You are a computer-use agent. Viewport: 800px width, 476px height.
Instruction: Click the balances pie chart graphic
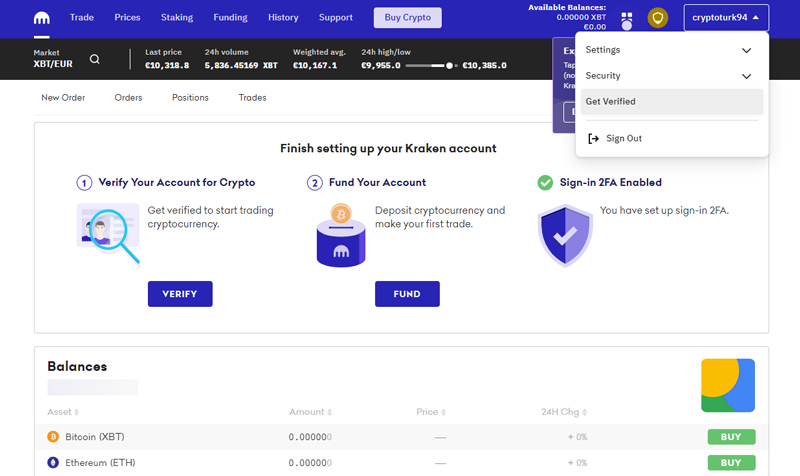click(728, 385)
